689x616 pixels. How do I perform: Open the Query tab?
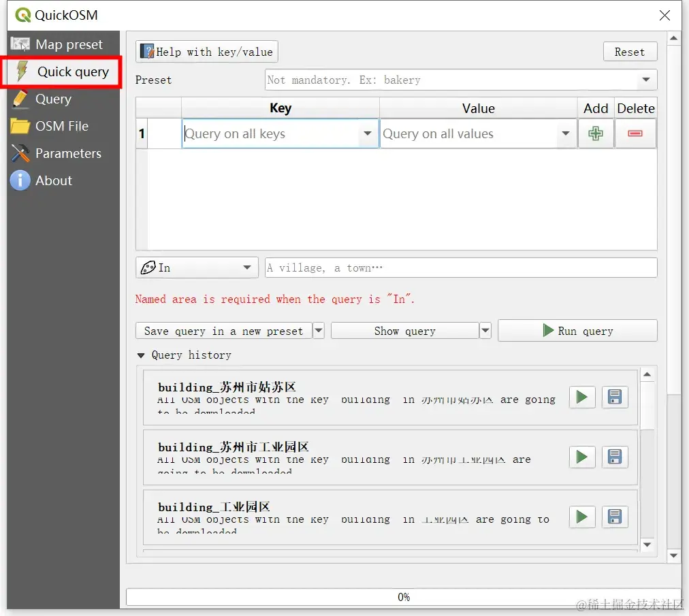(63, 99)
